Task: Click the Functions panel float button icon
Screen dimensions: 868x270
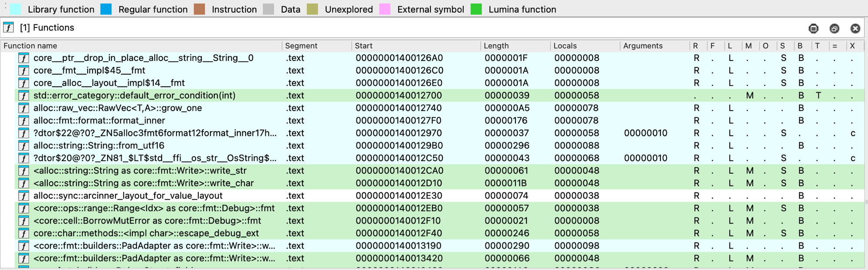Action: (x=814, y=28)
